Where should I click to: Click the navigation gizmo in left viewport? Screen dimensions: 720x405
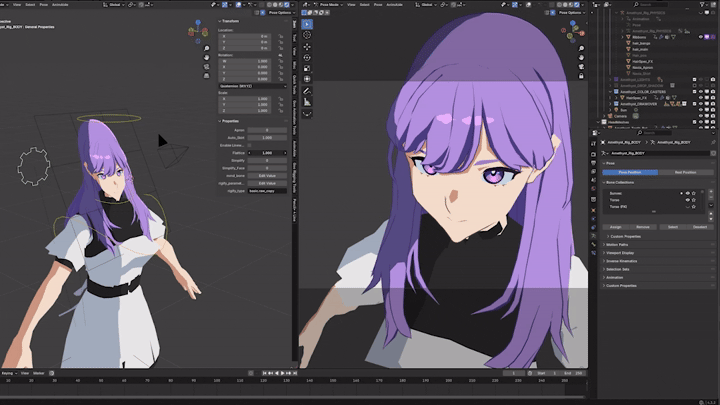click(x=198, y=31)
